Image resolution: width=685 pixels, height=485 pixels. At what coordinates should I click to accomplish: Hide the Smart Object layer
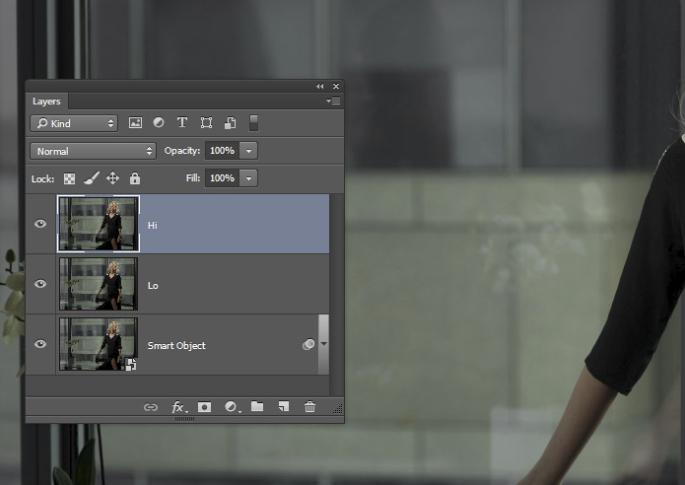point(40,344)
